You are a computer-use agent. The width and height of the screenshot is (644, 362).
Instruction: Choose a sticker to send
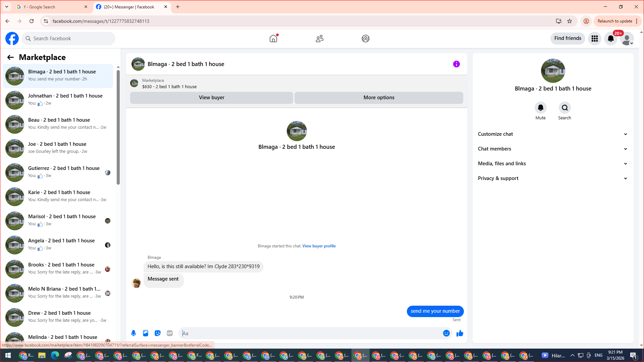tap(158, 333)
